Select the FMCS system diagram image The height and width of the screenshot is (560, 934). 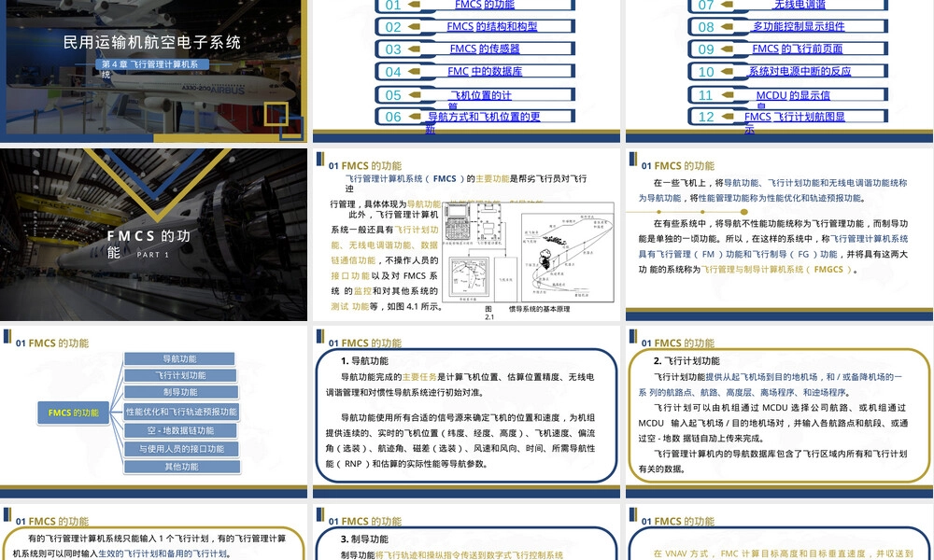tap(528, 252)
